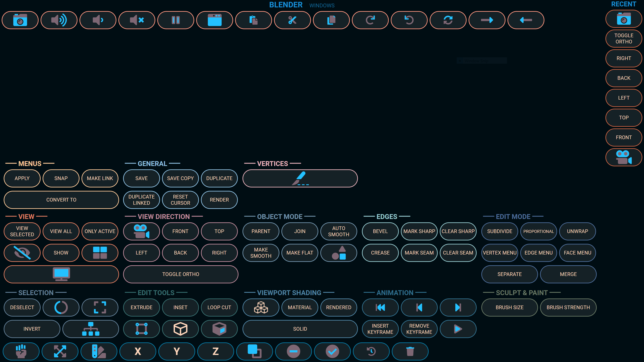The image size is (644, 362).
Task: Switch to camera view in View Direction
Action: coord(141,231)
